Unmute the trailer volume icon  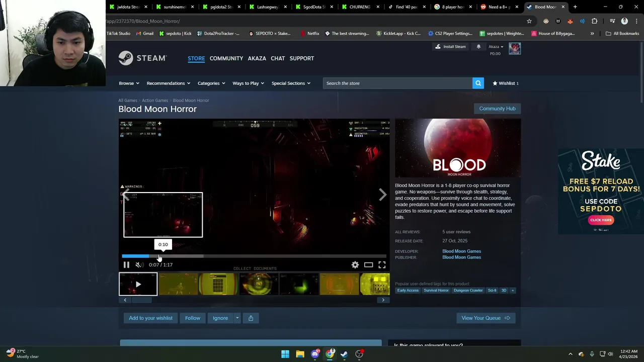coord(139,265)
